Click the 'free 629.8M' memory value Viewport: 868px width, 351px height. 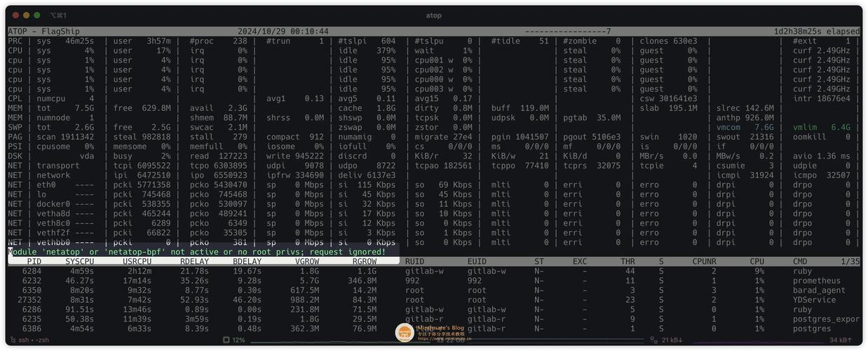[142, 108]
